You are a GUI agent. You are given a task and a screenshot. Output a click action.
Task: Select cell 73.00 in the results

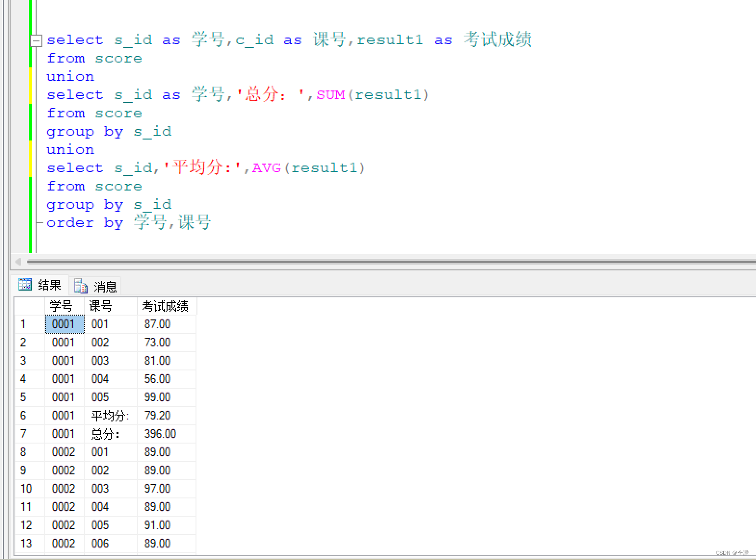(x=167, y=343)
